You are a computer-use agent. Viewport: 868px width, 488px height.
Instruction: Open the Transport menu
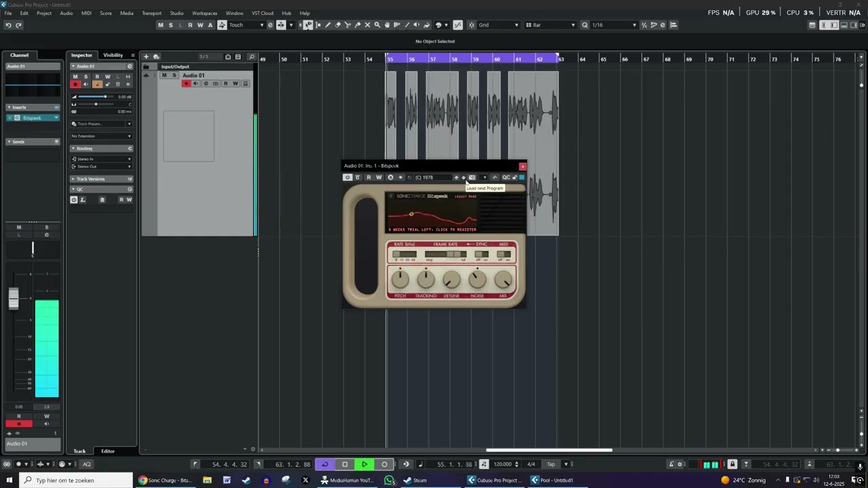(152, 13)
